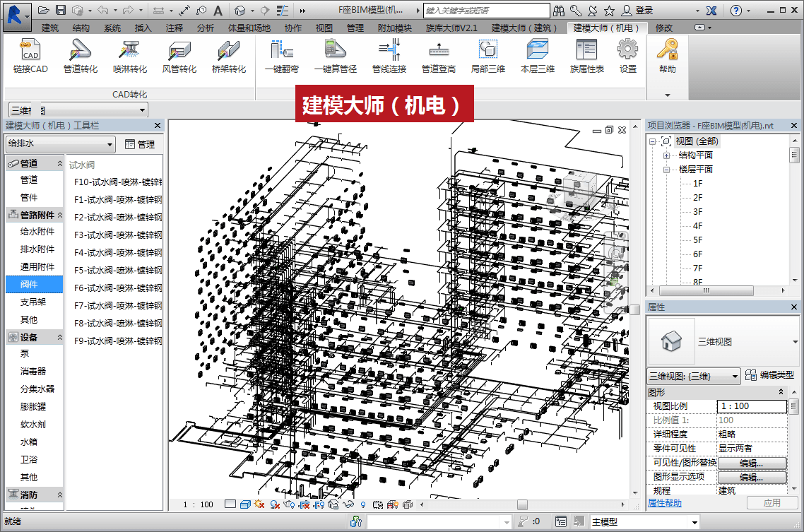
Task: Toggle shadows icon in view control bar
Action: (275, 504)
